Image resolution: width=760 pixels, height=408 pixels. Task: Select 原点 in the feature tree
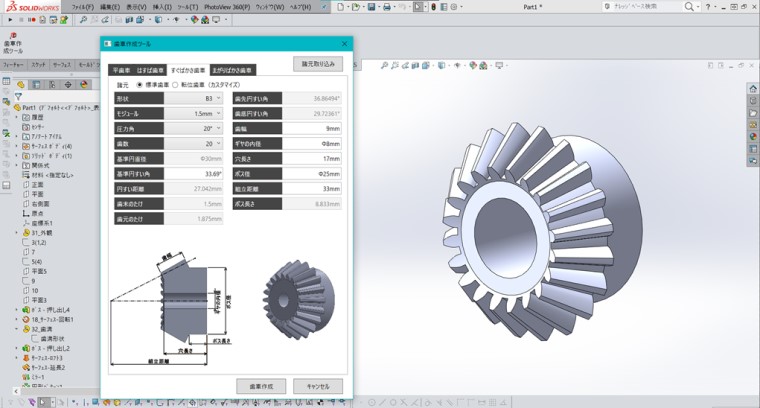pos(33,214)
